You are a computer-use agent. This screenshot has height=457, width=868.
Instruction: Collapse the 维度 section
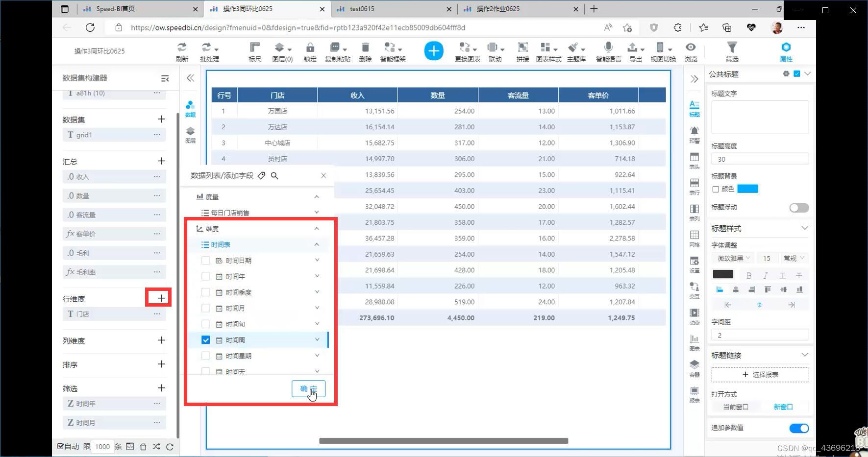coord(317,228)
